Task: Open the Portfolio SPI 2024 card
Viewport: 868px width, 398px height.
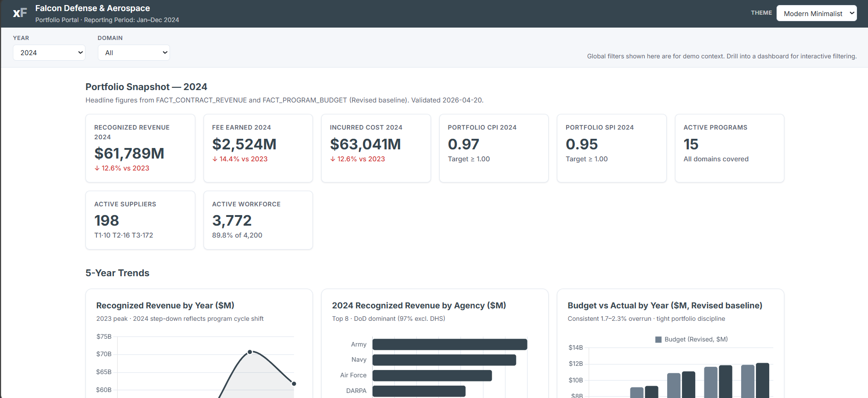Action: 612,148
